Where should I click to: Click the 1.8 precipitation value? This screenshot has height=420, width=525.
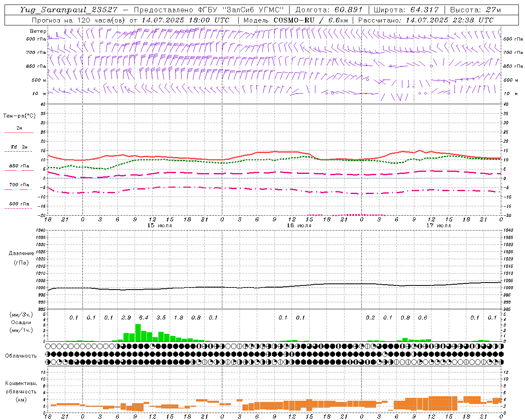(x=178, y=317)
